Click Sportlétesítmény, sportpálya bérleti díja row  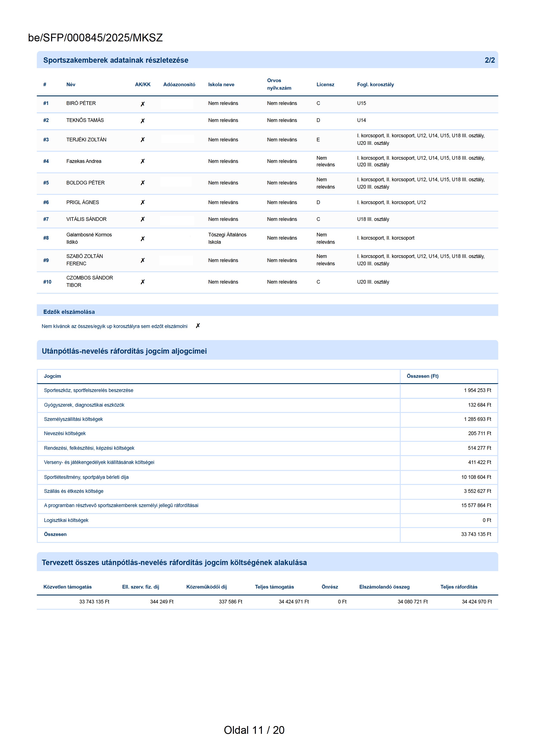(86, 477)
